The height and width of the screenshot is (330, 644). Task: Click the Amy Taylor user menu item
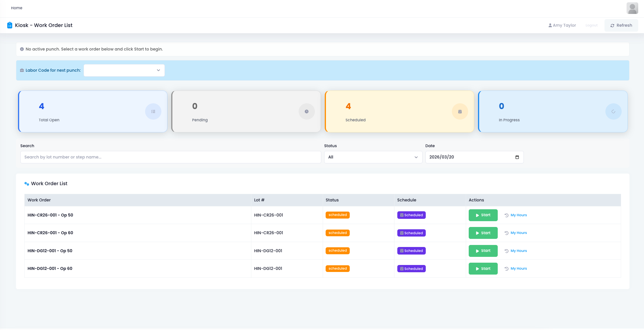tap(562, 25)
